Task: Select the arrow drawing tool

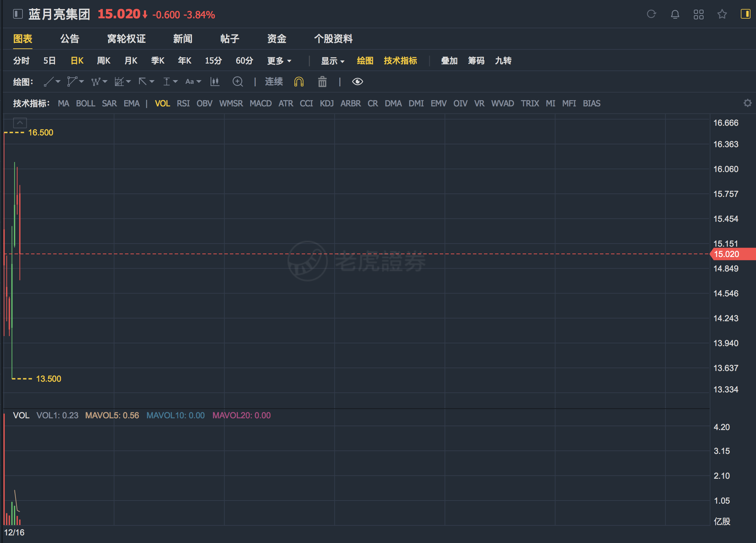Action: click(143, 82)
